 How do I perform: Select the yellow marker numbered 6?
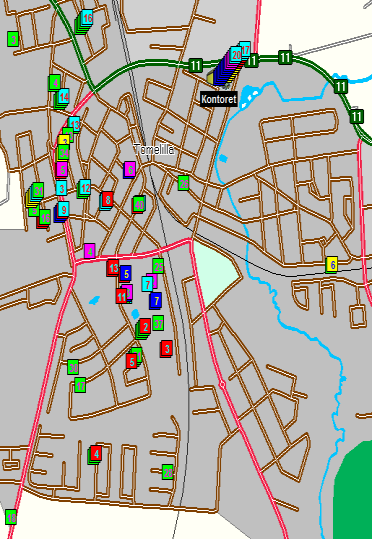click(332, 265)
